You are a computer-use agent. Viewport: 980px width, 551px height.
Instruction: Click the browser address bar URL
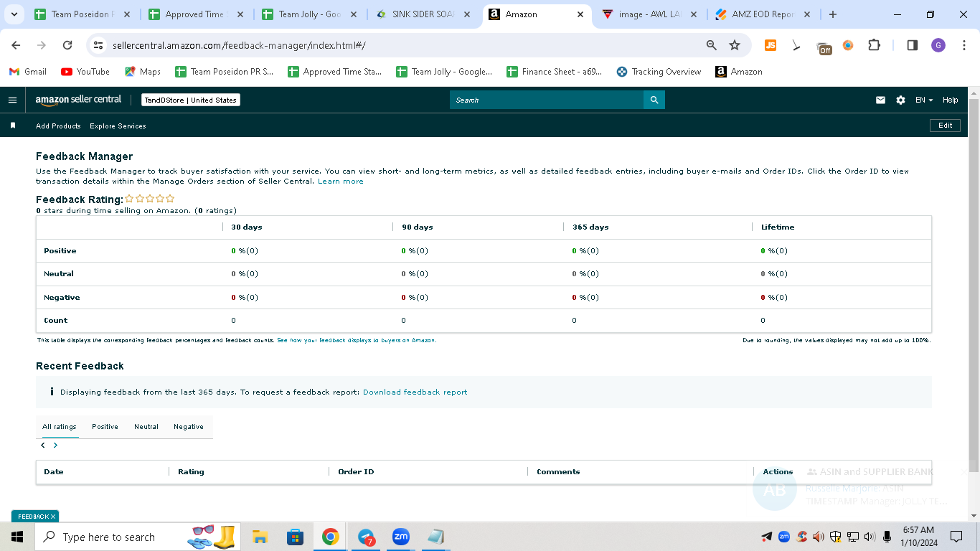239,45
